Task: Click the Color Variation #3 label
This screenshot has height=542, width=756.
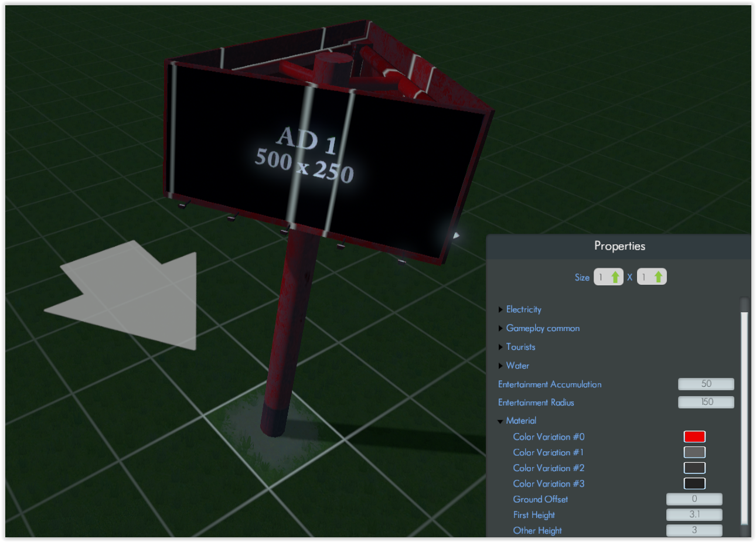Action: (549, 483)
